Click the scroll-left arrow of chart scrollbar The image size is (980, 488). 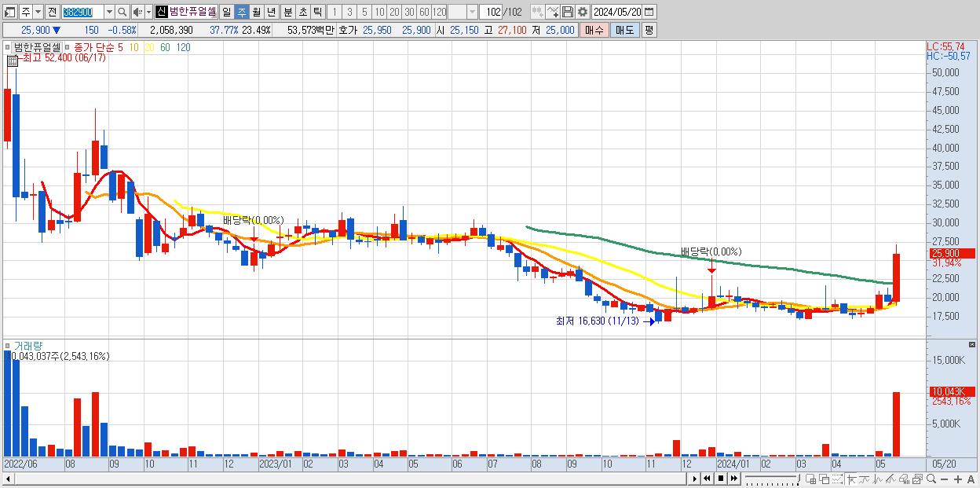tap(8, 479)
